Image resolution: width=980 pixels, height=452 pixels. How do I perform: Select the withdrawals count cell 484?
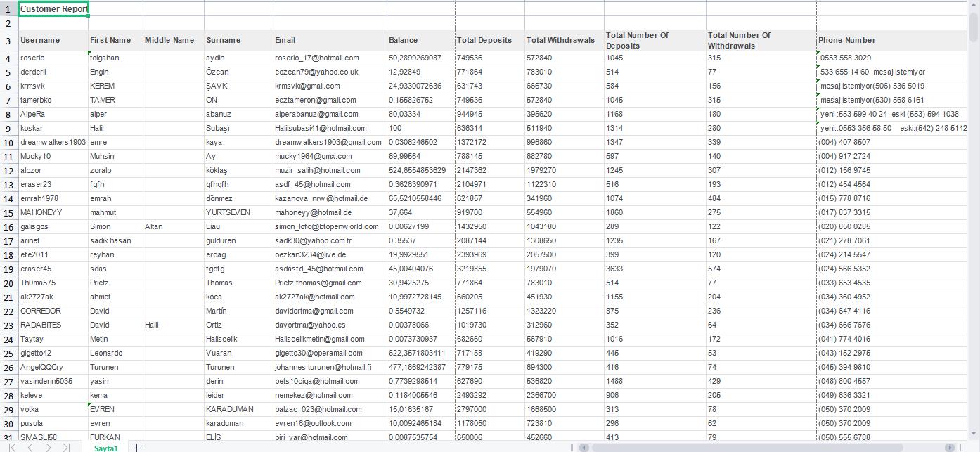(x=761, y=198)
